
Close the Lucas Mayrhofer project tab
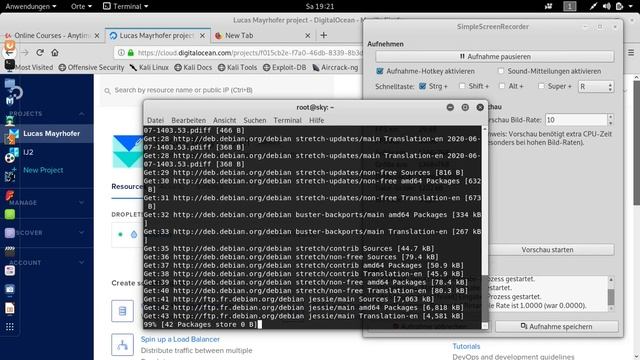point(202,36)
